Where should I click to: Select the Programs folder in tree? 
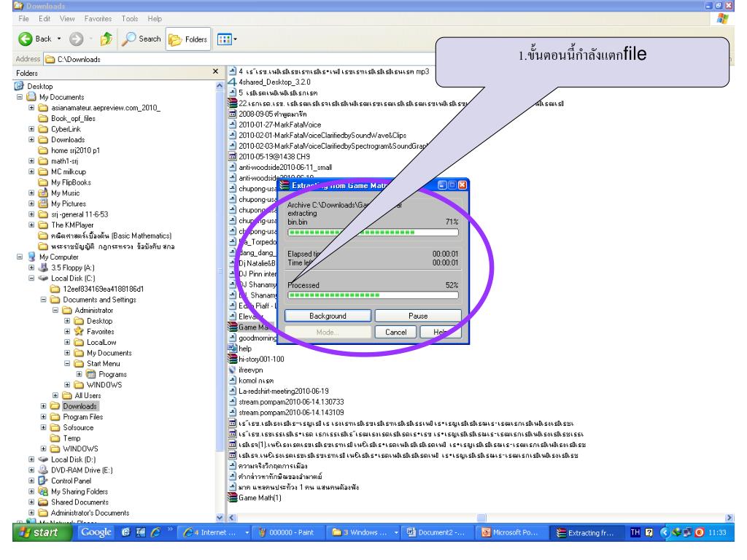point(112,374)
